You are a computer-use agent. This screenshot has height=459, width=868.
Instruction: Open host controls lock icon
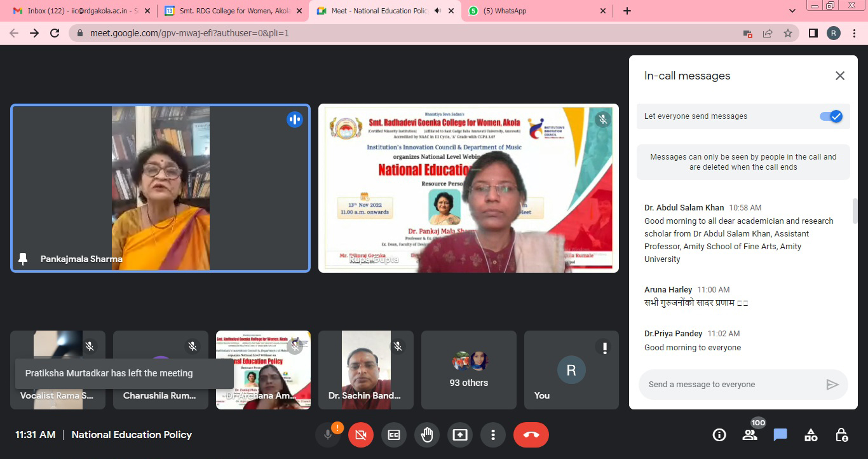(841, 435)
